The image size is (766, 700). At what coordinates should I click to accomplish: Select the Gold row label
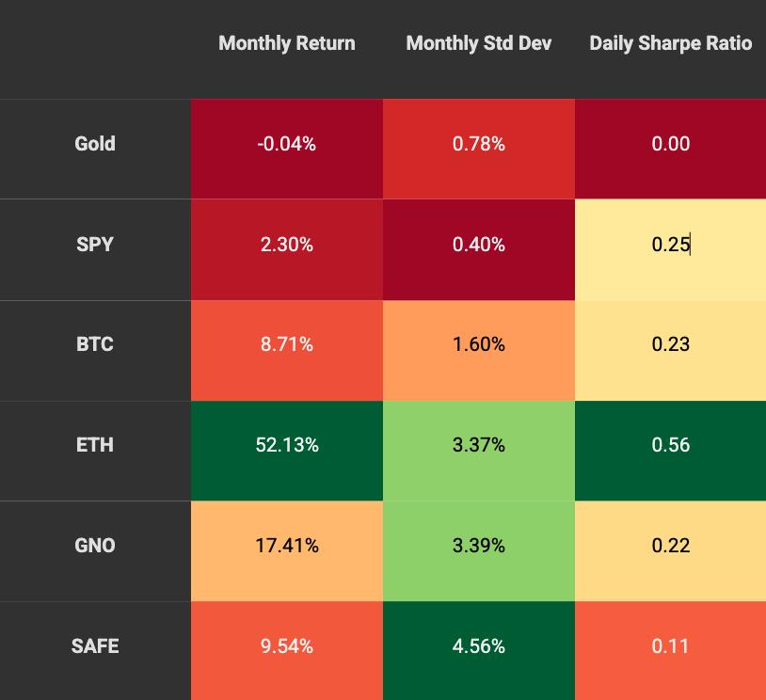[95, 144]
